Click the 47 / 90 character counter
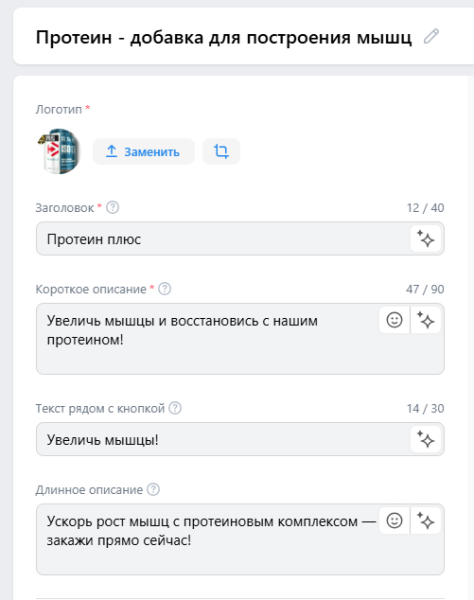Viewport: 474px width, 600px height. (x=425, y=289)
